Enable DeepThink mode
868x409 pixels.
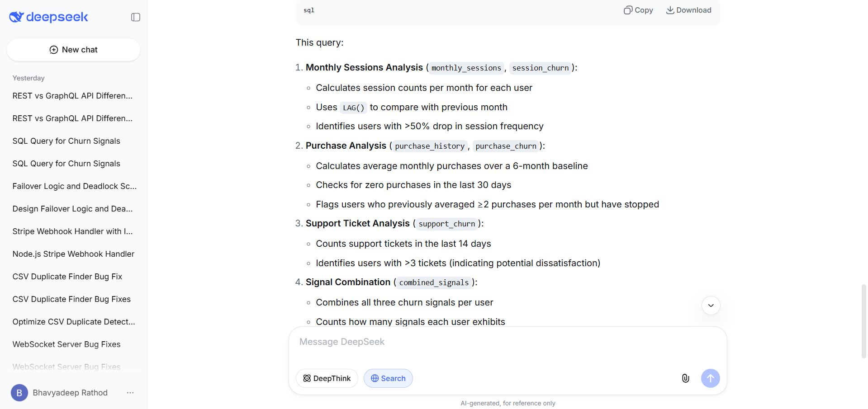327,378
